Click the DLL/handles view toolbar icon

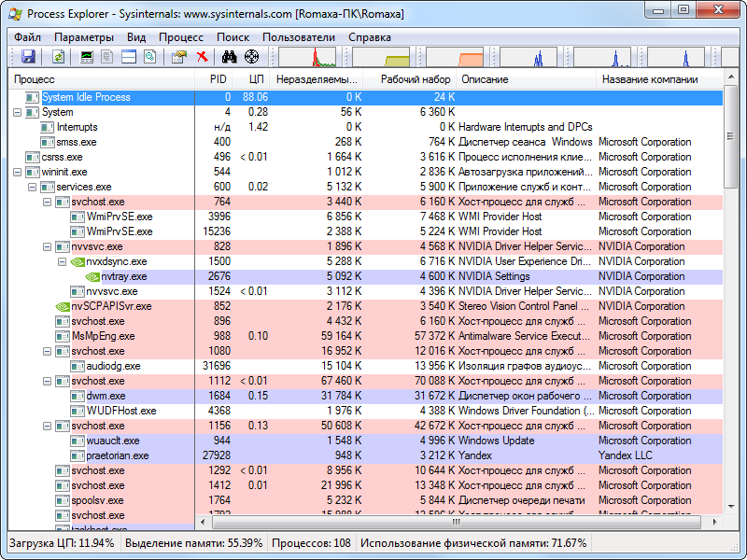coord(150,57)
